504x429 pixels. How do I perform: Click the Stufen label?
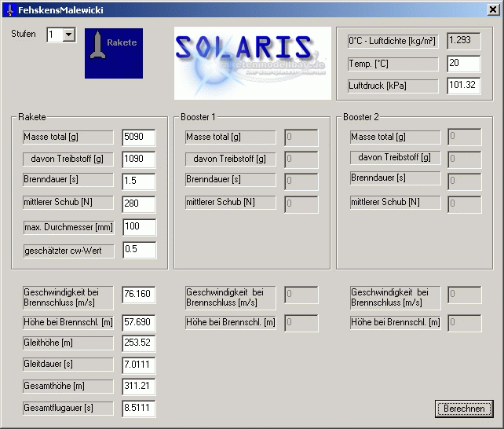(23, 34)
